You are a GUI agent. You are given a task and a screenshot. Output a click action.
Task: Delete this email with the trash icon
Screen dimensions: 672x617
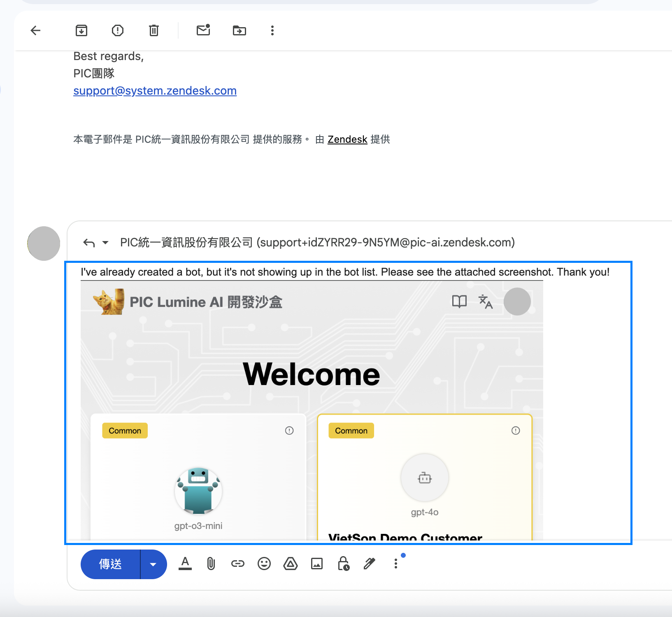154,30
